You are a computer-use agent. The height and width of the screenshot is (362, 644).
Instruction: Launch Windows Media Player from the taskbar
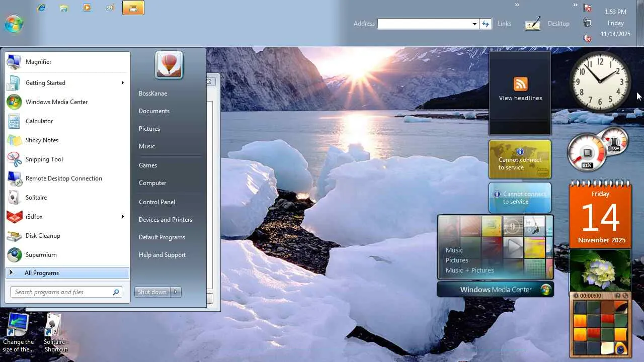tap(87, 8)
